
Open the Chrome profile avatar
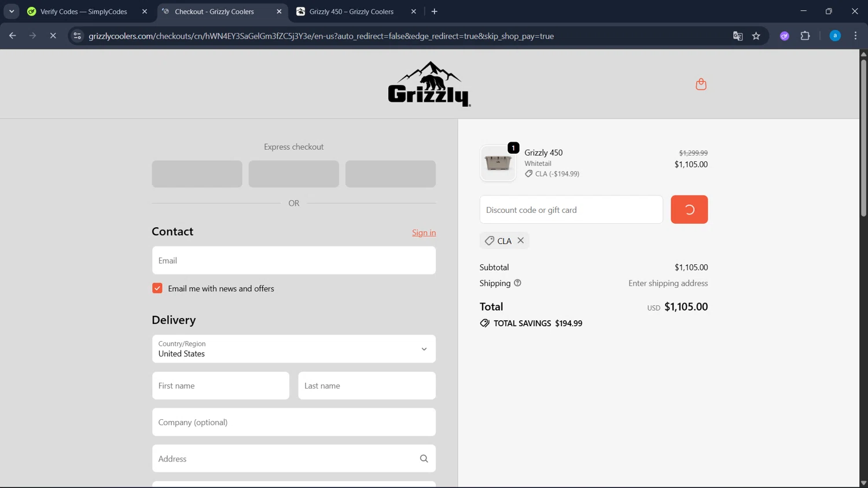point(835,36)
